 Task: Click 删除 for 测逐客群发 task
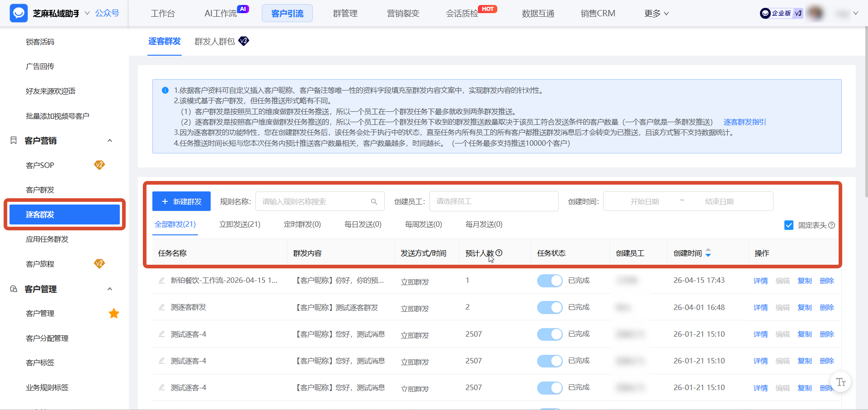pos(827,307)
